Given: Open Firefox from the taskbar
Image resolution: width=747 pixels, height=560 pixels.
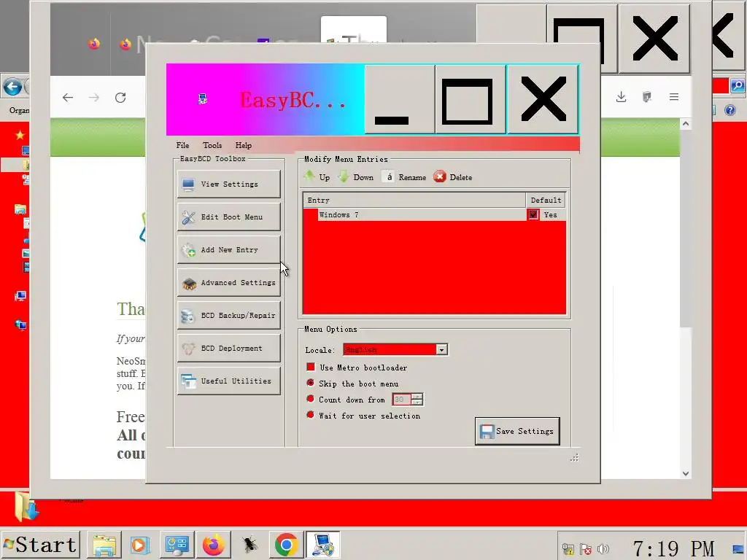Looking at the screenshot, I should pos(213,545).
